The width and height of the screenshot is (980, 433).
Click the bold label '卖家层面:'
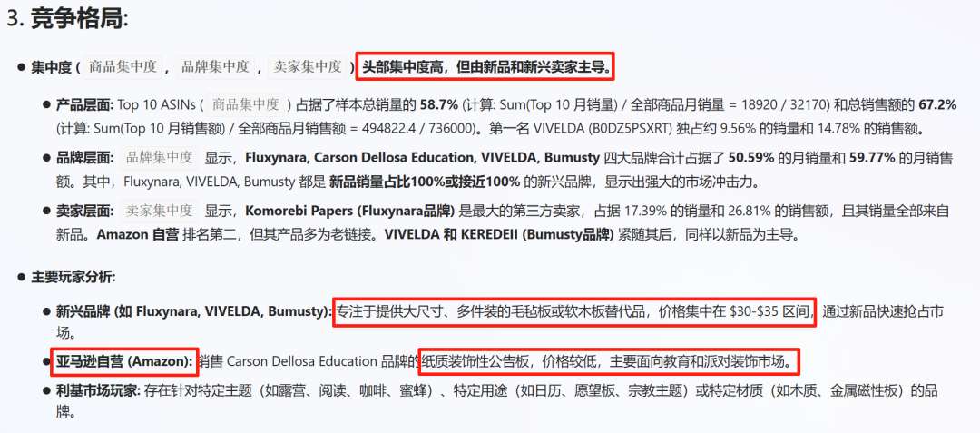85,212
